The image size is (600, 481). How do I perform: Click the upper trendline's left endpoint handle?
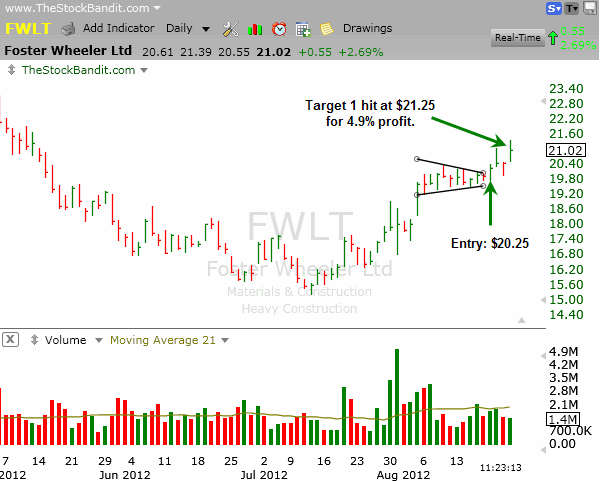(417, 159)
